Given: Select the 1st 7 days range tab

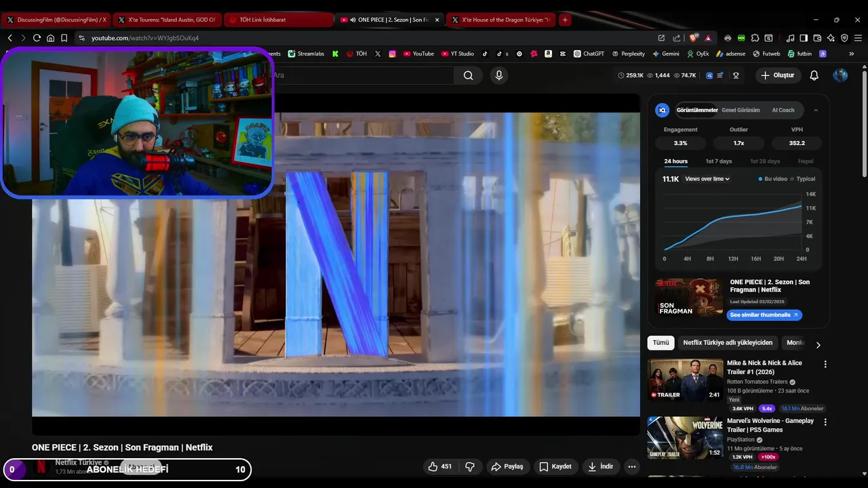Looking at the screenshot, I should [x=719, y=161].
